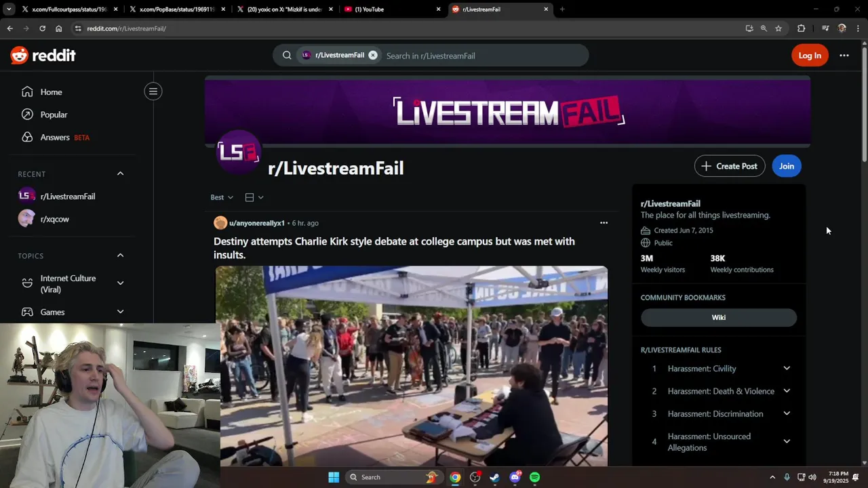This screenshot has width=868, height=488.
Task: Play the Destiny campus debate video
Action: (x=412, y=366)
